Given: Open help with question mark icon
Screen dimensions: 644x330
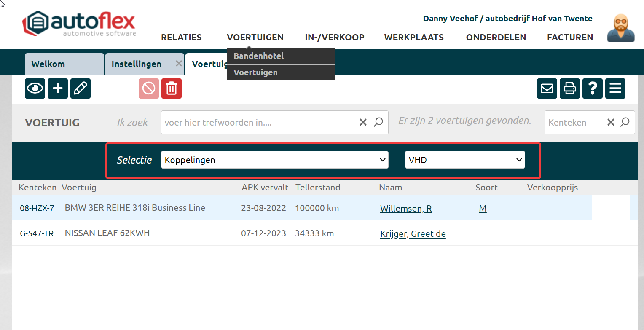Looking at the screenshot, I should pyautogui.click(x=593, y=89).
